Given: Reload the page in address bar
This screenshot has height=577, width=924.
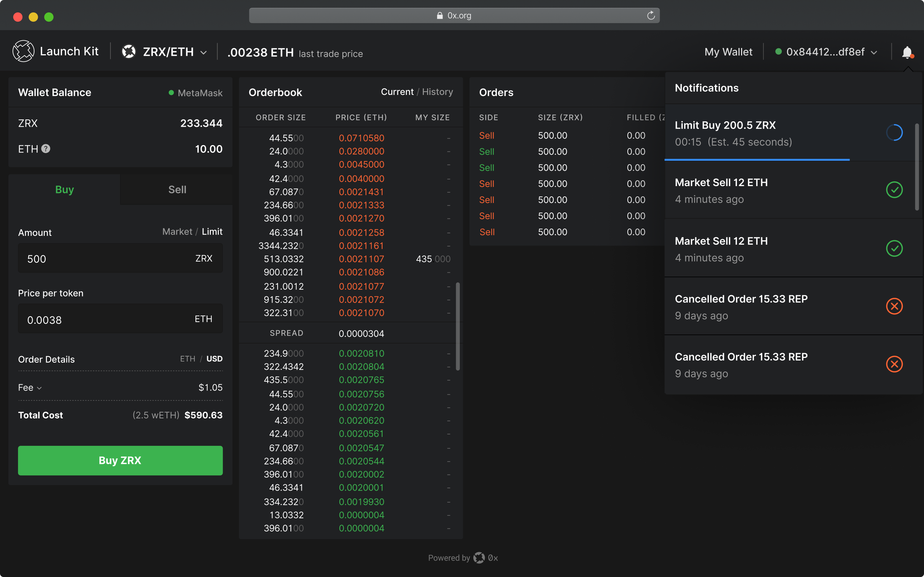Looking at the screenshot, I should pyautogui.click(x=650, y=16).
